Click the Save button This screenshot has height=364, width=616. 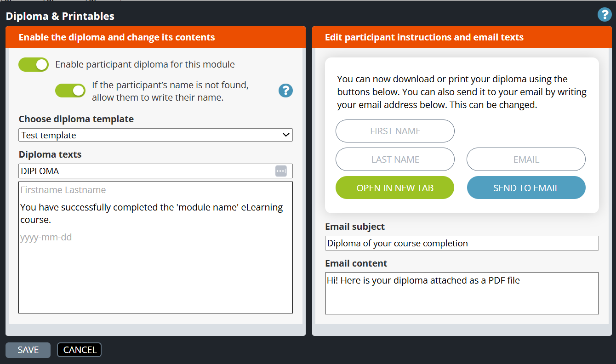pos(28,350)
